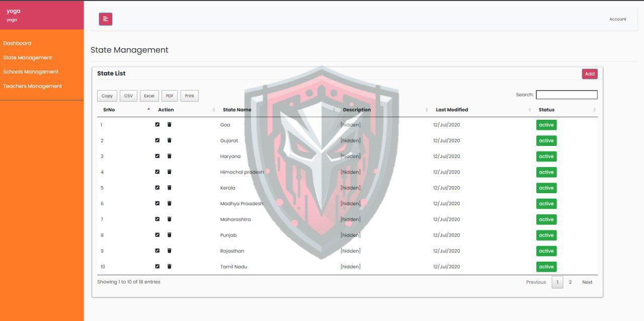Go to Teachers Management page
644x321 pixels.
click(33, 86)
